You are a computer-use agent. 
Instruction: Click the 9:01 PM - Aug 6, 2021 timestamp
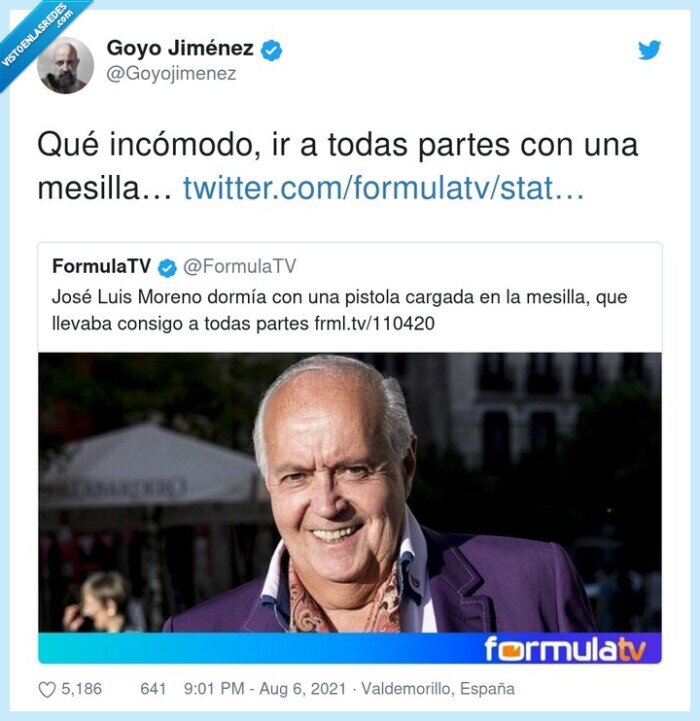pyautogui.click(x=264, y=689)
